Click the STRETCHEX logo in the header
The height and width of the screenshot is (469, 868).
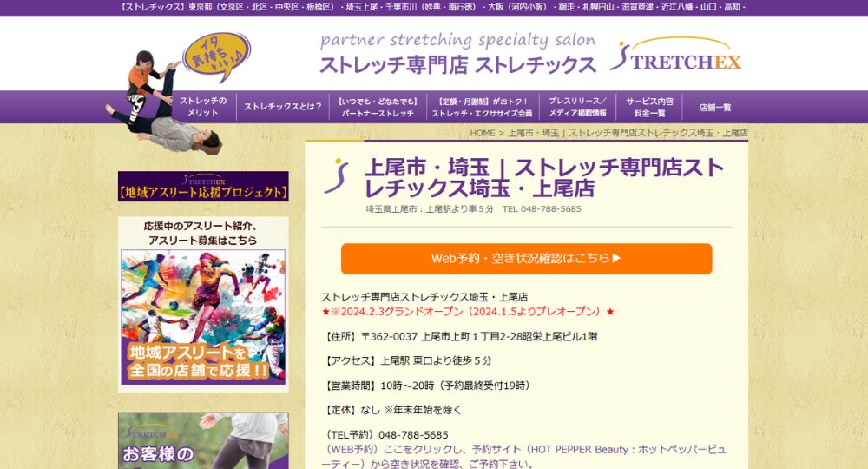(675, 54)
